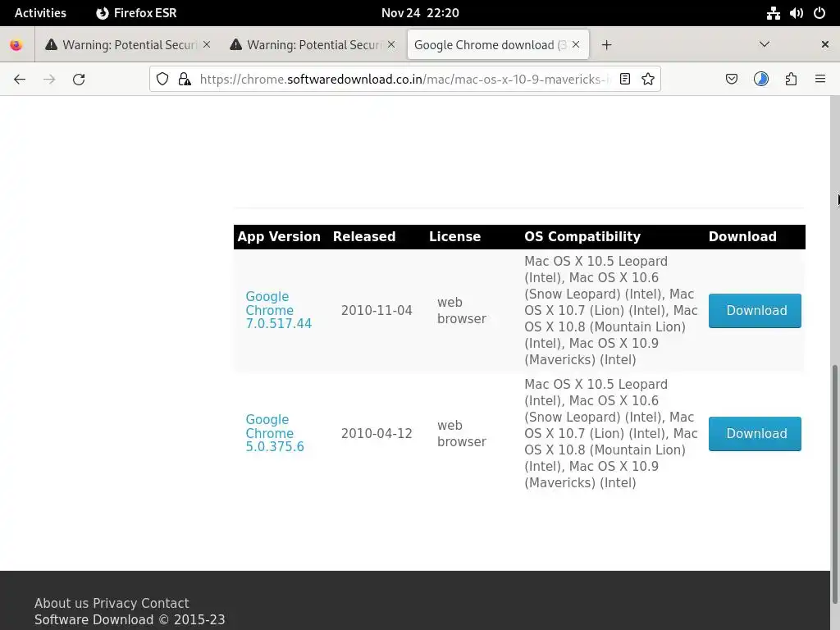Open the About us footer link

pyautogui.click(x=62, y=603)
